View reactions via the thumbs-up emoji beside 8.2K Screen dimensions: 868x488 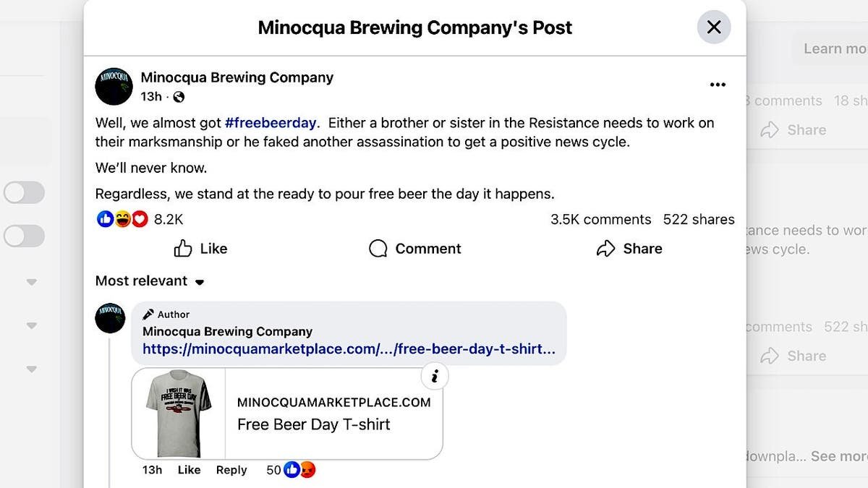(105, 218)
